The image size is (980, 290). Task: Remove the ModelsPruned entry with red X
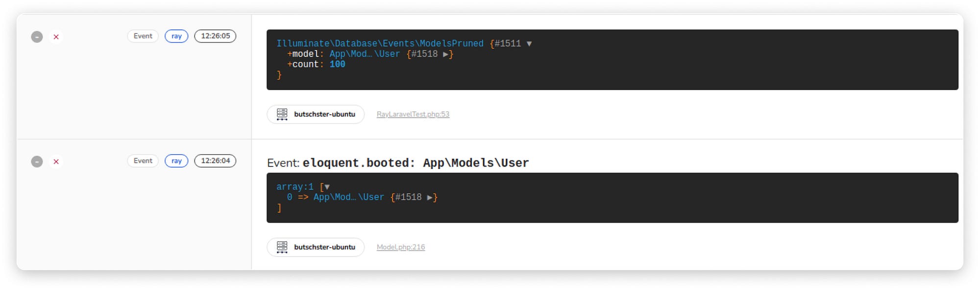pos(56,37)
